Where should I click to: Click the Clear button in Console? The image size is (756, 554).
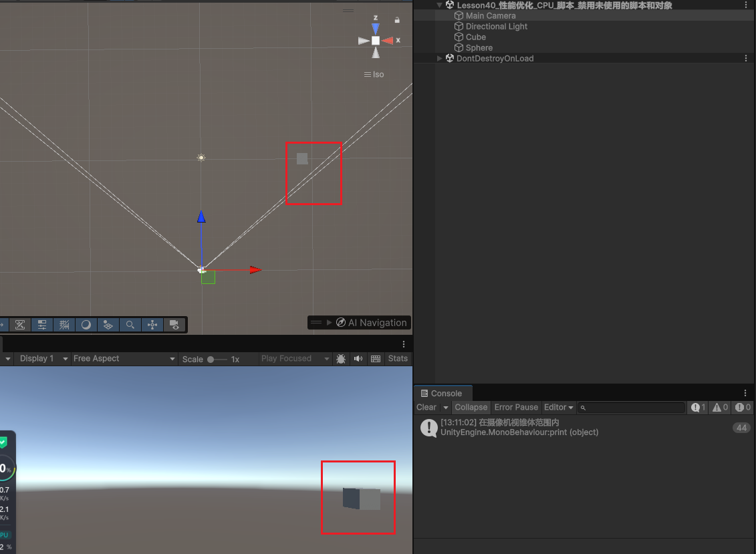[x=426, y=407]
